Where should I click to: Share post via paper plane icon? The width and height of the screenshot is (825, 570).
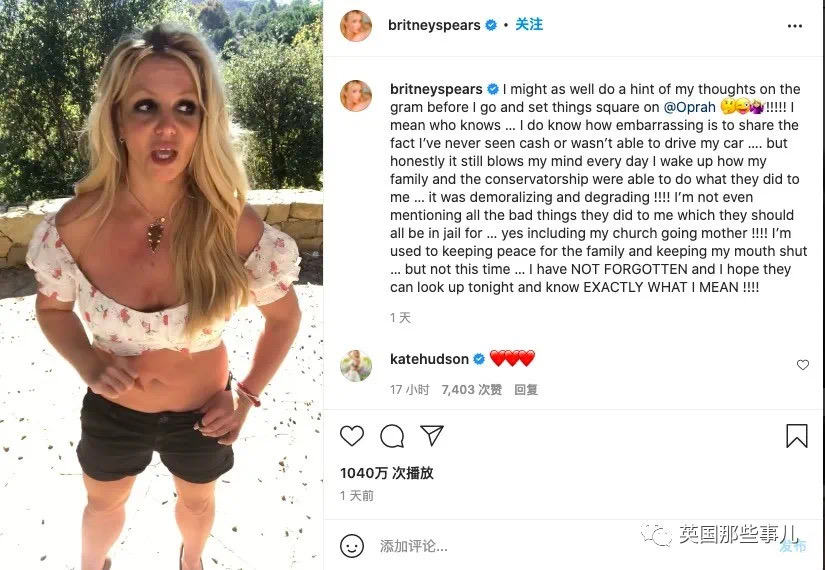[x=432, y=435]
